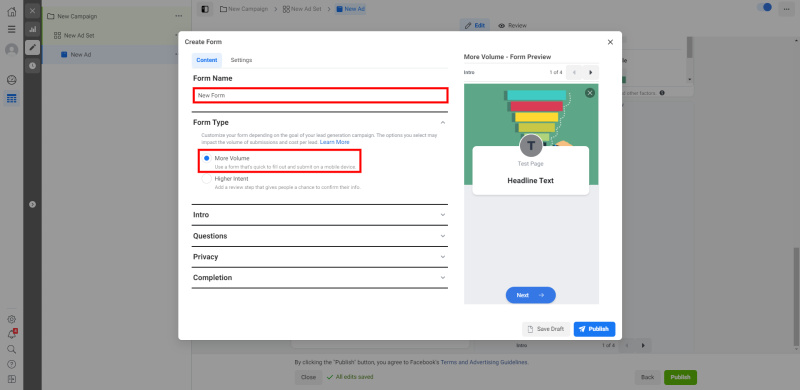Select the More Volume radio button
The height and width of the screenshot is (390, 800).
point(207,158)
